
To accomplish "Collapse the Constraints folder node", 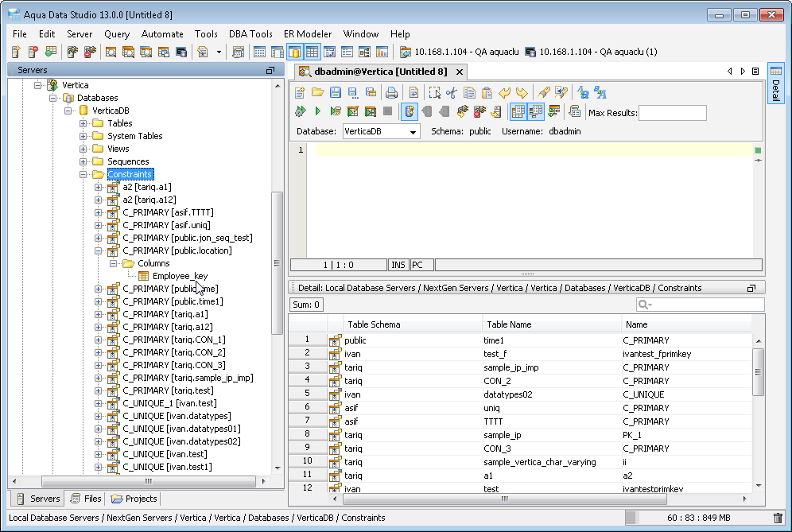I will (x=83, y=174).
